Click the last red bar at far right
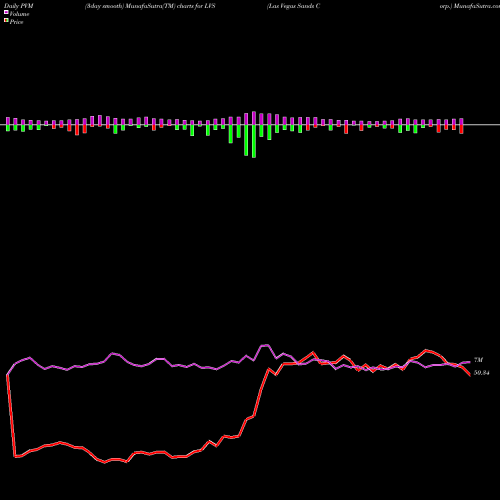This screenshot has height=500, width=500. pos(461,129)
